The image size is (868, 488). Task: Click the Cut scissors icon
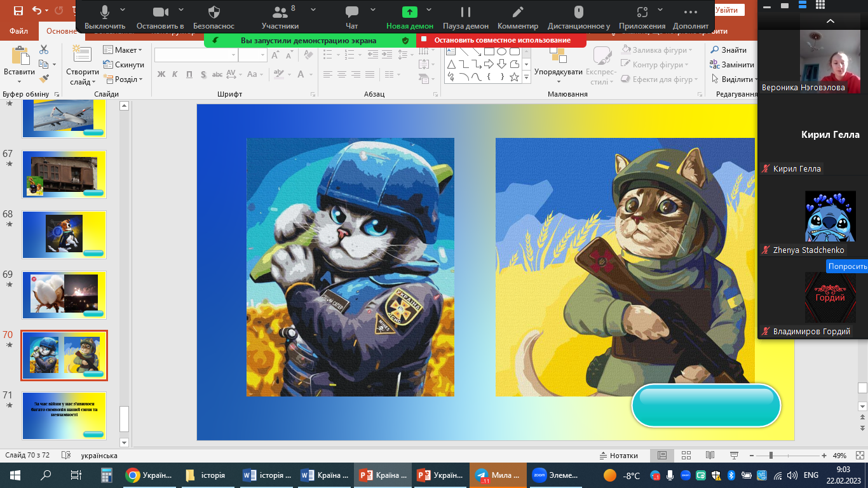click(44, 50)
